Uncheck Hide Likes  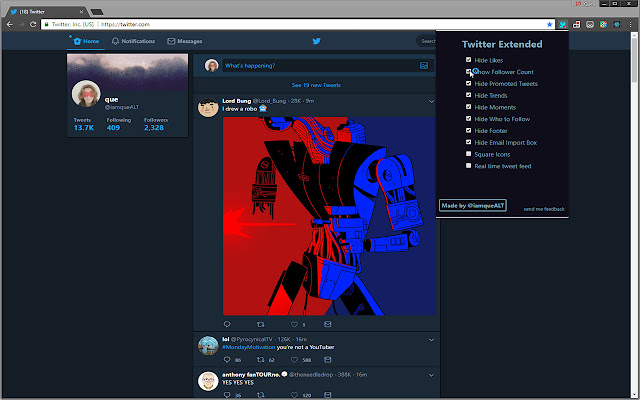point(469,60)
